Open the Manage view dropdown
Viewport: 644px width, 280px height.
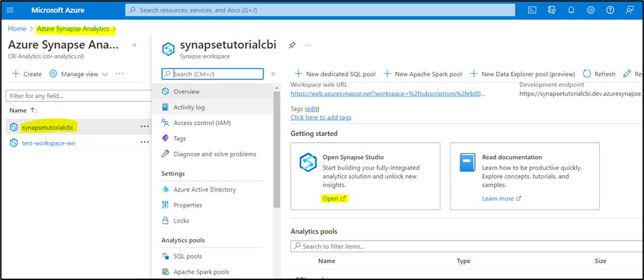coord(79,74)
